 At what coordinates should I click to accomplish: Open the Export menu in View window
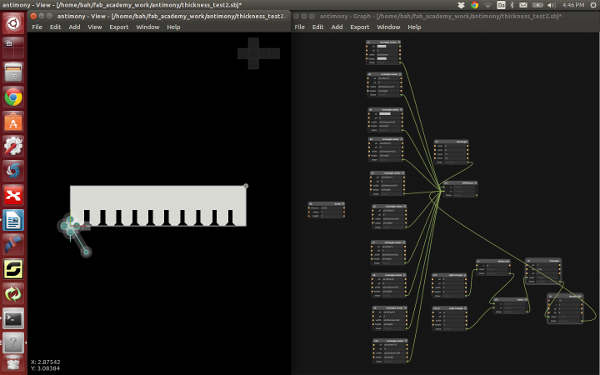click(119, 27)
